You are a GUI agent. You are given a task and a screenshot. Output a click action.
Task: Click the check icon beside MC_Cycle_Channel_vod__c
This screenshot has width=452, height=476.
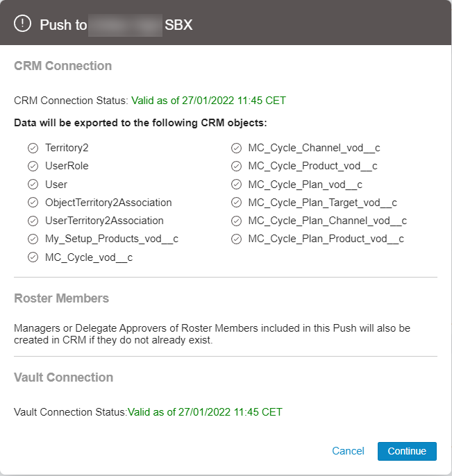click(235, 148)
